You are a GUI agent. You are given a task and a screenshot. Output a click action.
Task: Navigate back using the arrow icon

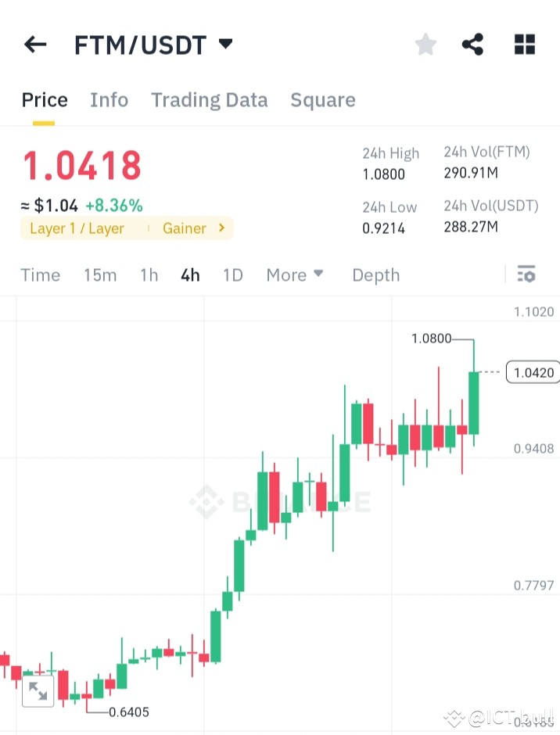[x=34, y=45]
